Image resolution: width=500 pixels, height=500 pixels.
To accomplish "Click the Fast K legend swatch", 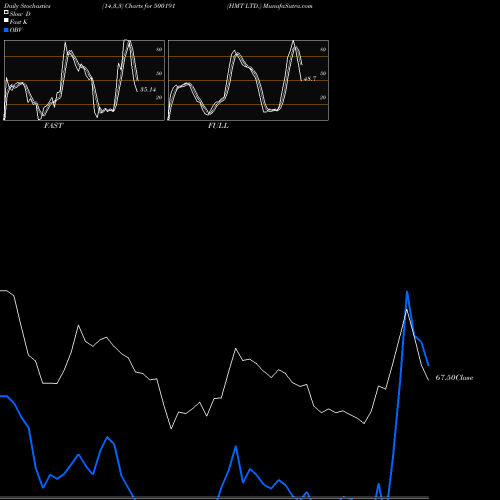I will click(6, 21).
